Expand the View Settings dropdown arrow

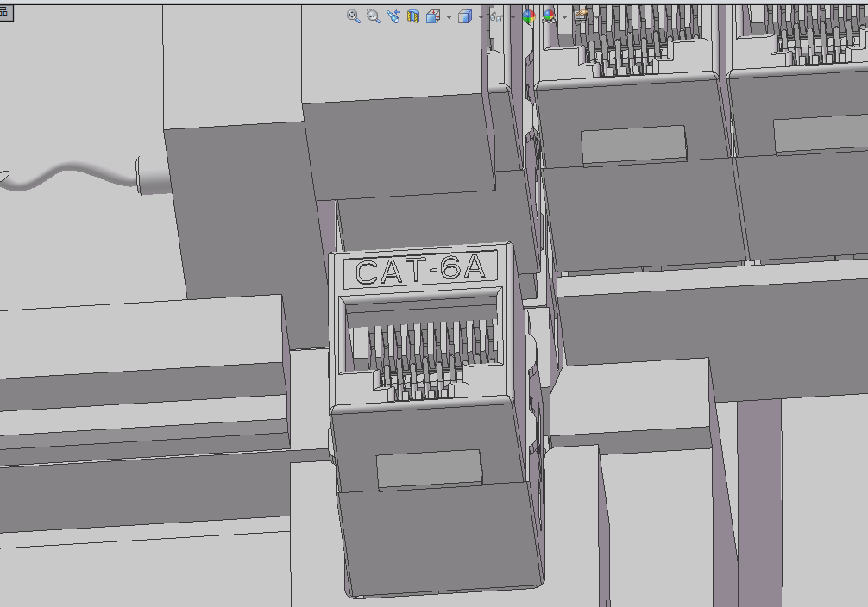(596, 17)
